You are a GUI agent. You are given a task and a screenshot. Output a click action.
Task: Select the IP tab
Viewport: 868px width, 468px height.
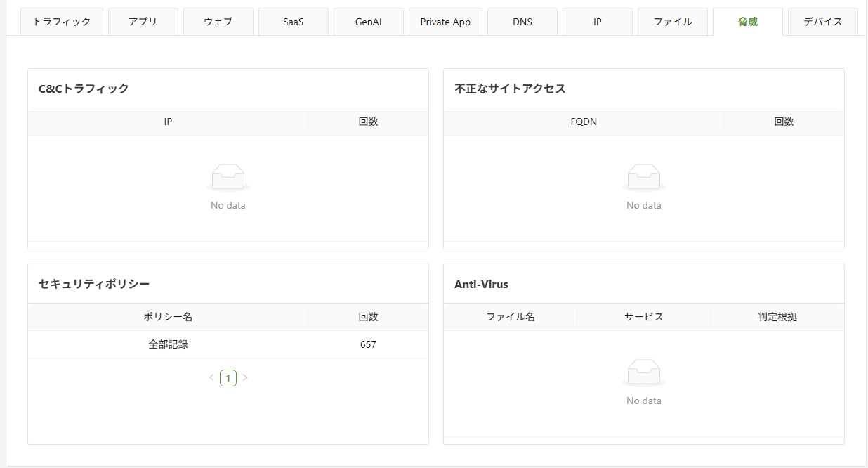point(598,22)
